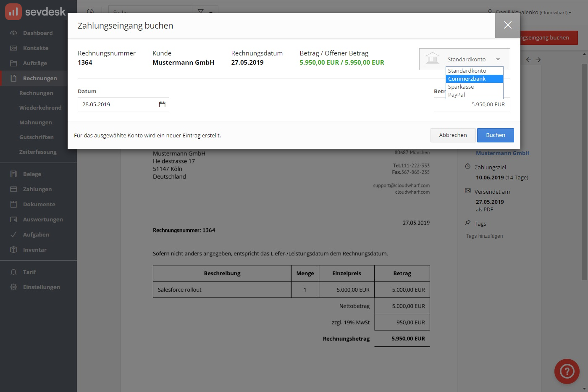Go to Wiederkehrend invoices
588x392 pixels.
[x=40, y=108]
